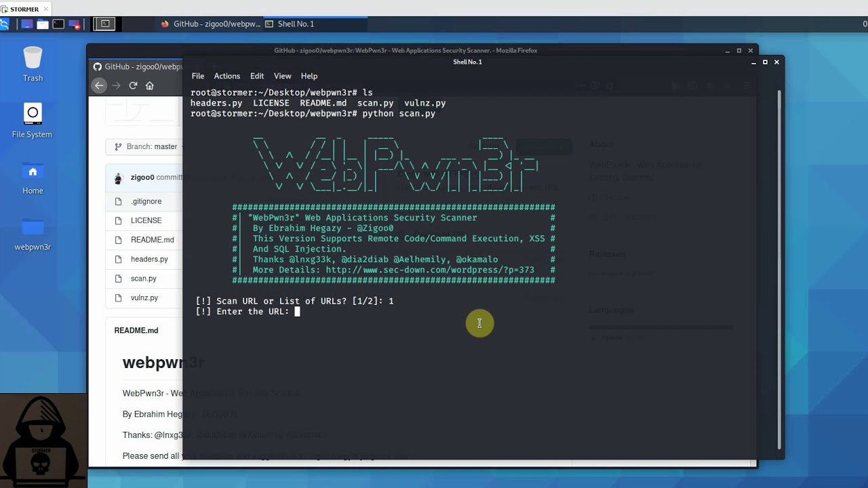The height and width of the screenshot is (488, 868).
Task: Open the Actions menu in the terminal
Action: coord(227,76)
